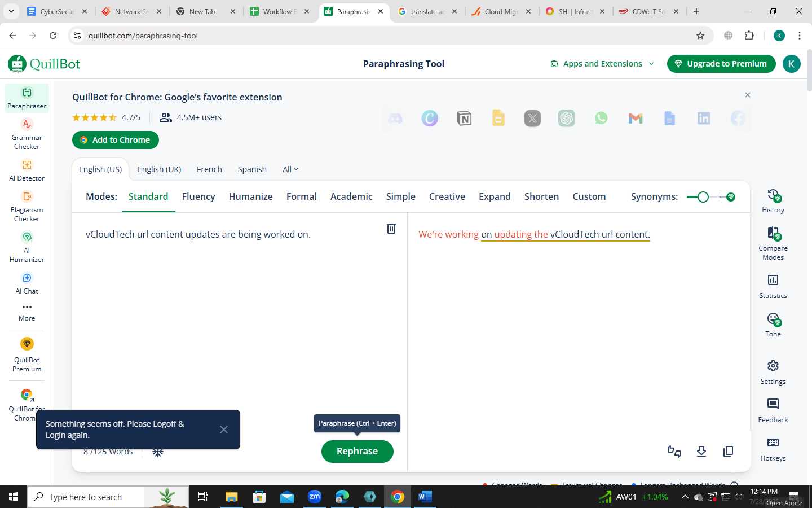
Task: Click the Chrome address bar
Action: pos(389,36)
